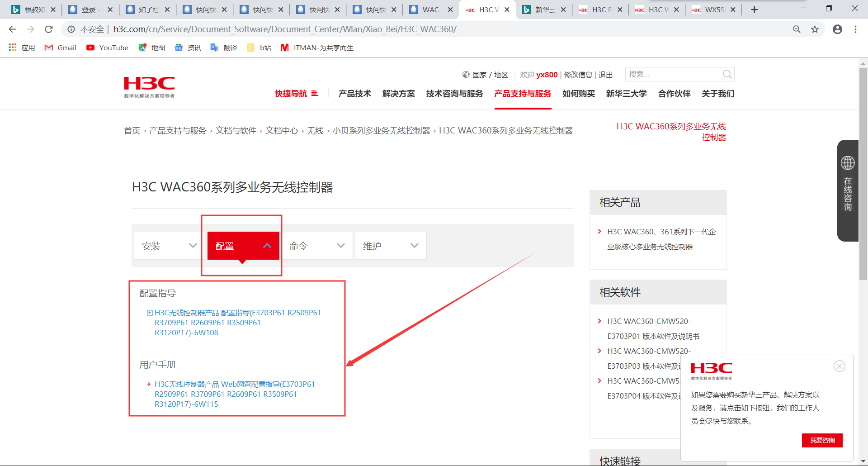The height and width of the screenshot is (466, 868).
Task: Open Chrome profile account icon
Action: (837, 29)
